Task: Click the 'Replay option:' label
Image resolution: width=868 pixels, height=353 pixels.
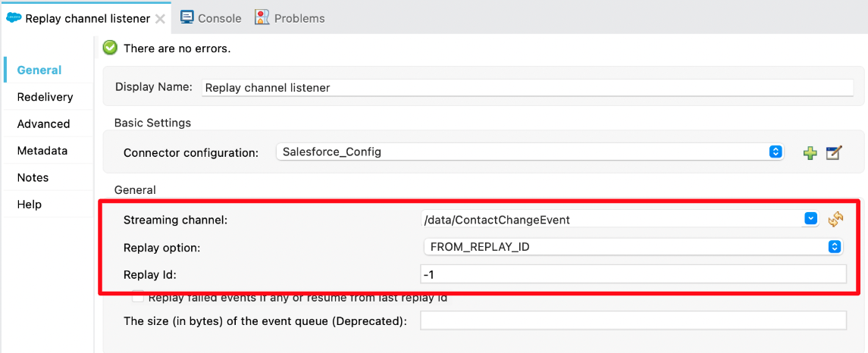Action: (x=161, y=248)
